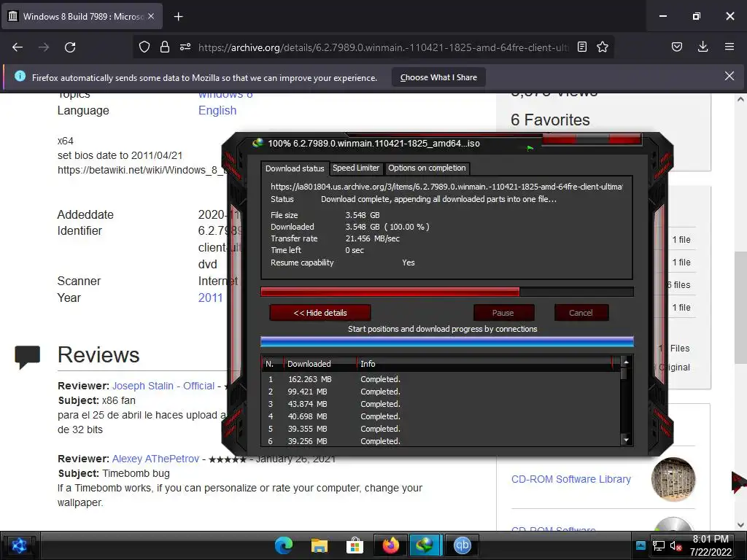Screen dimensions: 747x560
Task: Click the Info column header
Action: [x=484, y=364]
